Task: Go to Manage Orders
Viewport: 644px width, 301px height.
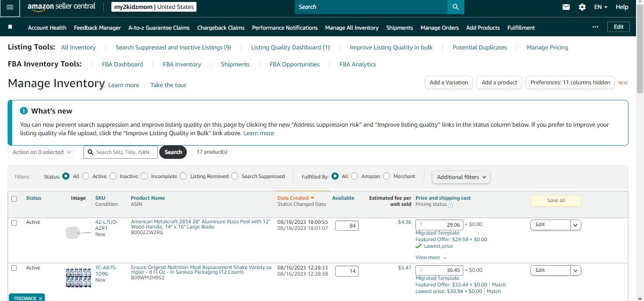Action: coord(439,28)
